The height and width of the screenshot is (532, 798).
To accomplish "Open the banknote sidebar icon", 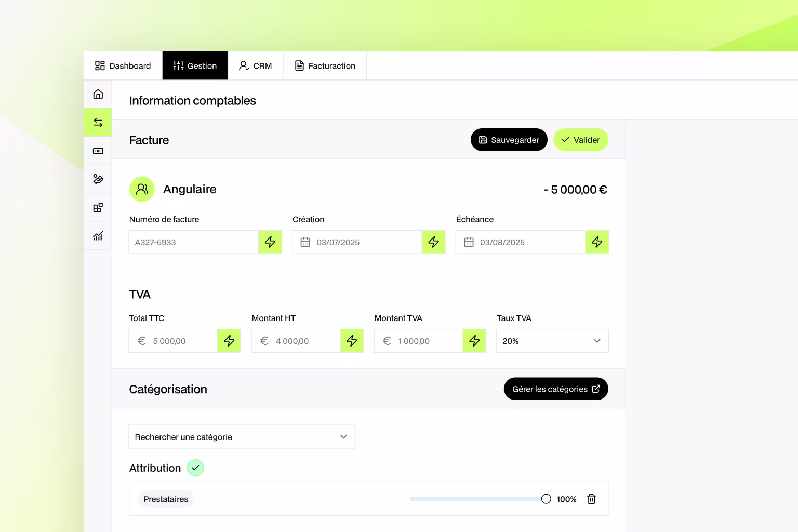I will [x=98, y=151].
